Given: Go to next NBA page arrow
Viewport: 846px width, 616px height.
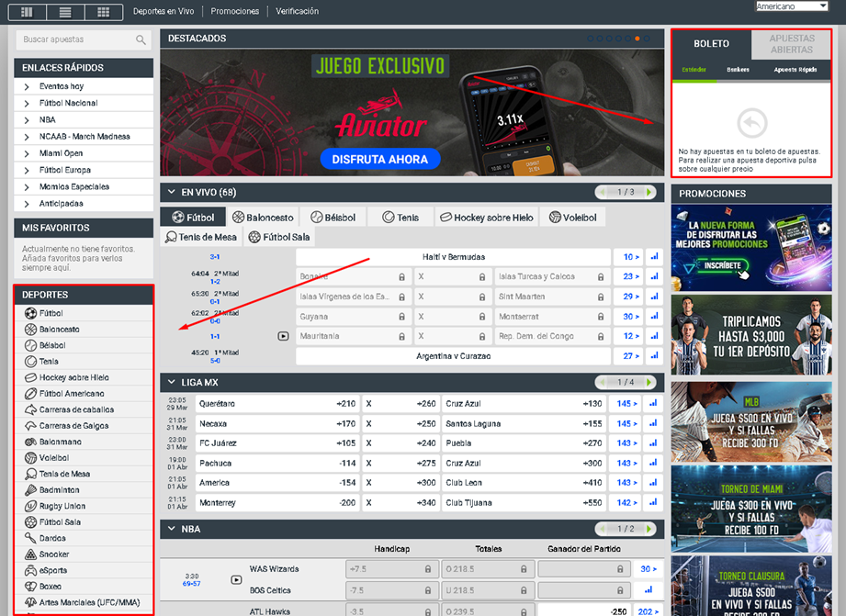Looking at the screenshot, I should coord(649,529).
